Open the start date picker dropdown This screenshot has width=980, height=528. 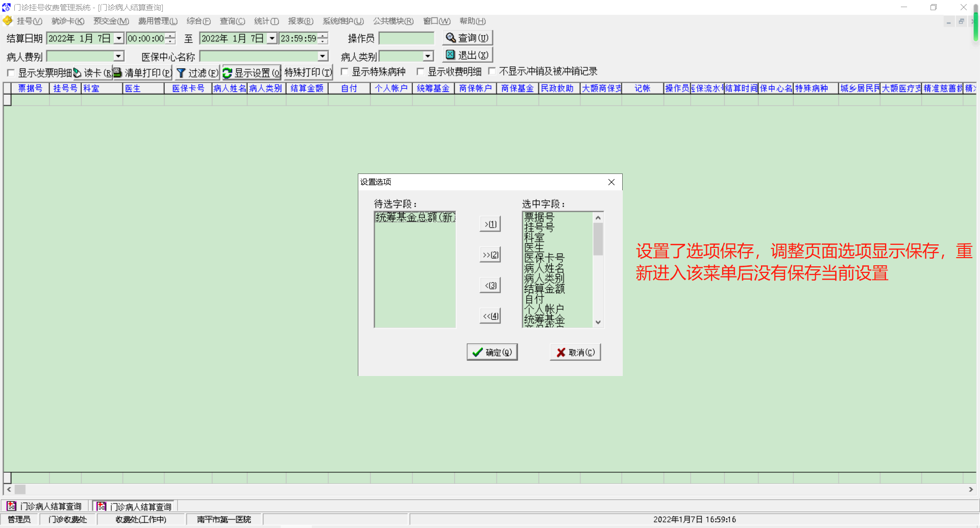point(119,38)
